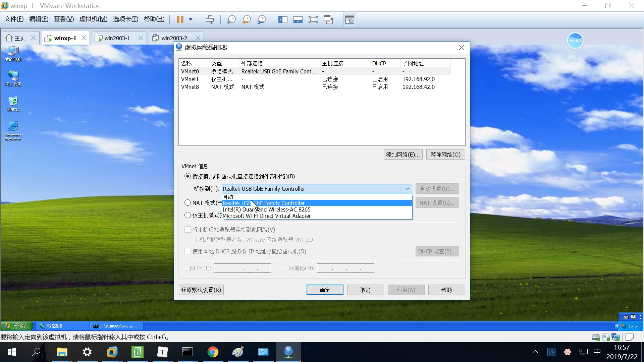Switch to Unity mode icon
The height and width of the screenshot is (362, 644).
pos(328,19)
